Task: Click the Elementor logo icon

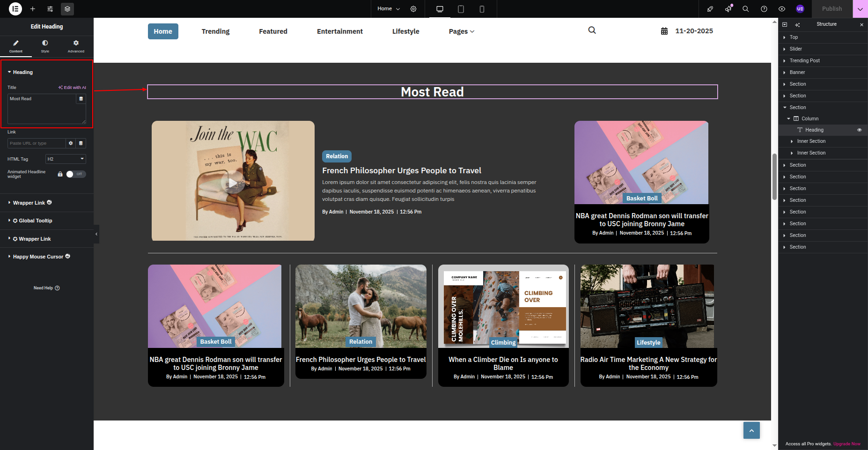Action: pyautogui.click(x=15, y=9)
